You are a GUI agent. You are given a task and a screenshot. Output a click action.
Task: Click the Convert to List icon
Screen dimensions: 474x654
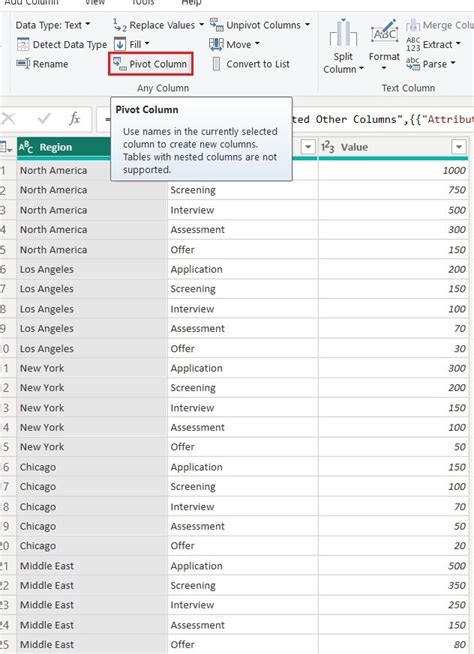coord(216,64)
